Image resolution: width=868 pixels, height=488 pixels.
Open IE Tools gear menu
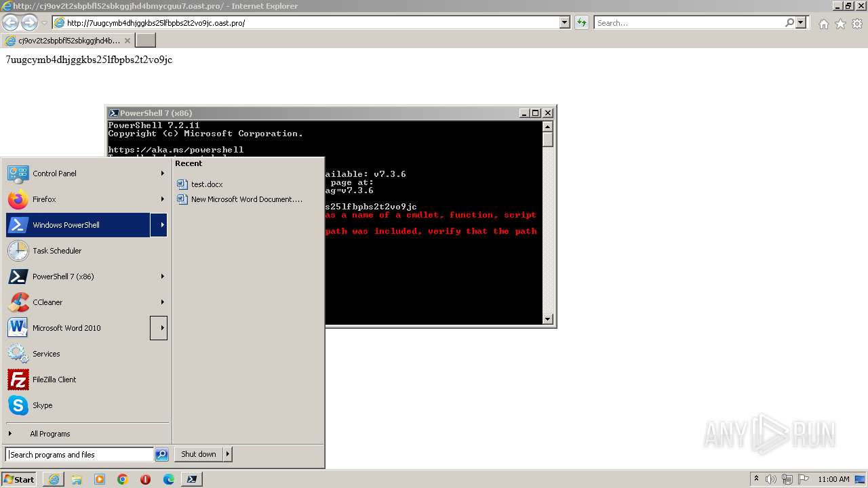pyautogui.click(x=857, y=24)
